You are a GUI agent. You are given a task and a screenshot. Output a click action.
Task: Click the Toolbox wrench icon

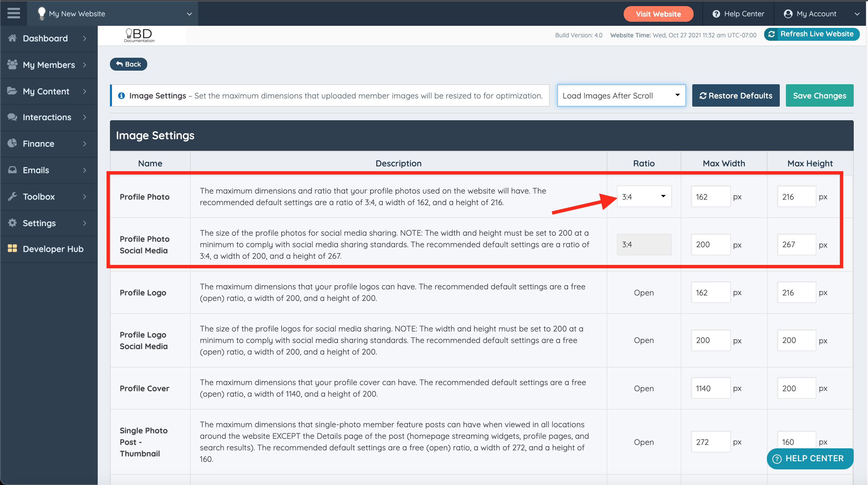(13, 196)
